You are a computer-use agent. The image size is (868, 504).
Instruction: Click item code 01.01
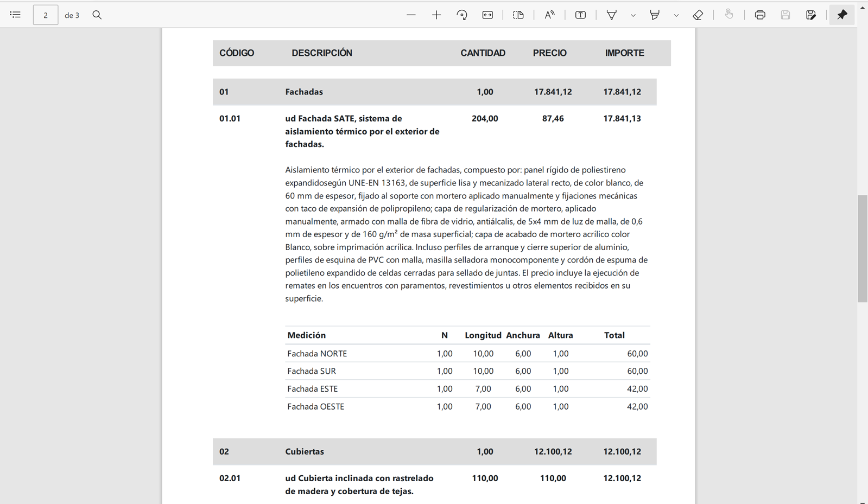click(230, 118)
